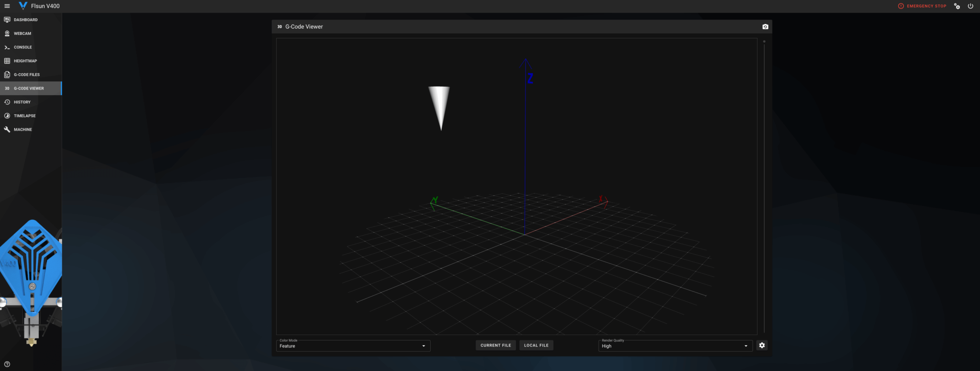This screenshot has height=371, width=980.
Task: Navigate to Heightmap page
Action: [x=31, y=61]
